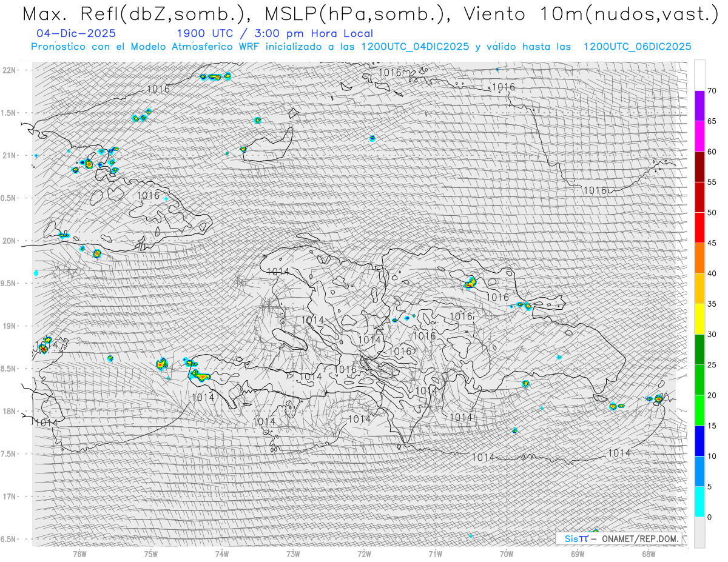Click the '0' value on the color scale
The image size is (728, 562).
(x=709, y=517)
